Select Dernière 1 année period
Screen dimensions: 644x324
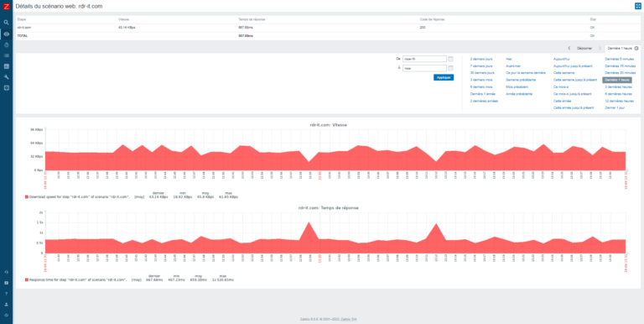click(483, 94)
